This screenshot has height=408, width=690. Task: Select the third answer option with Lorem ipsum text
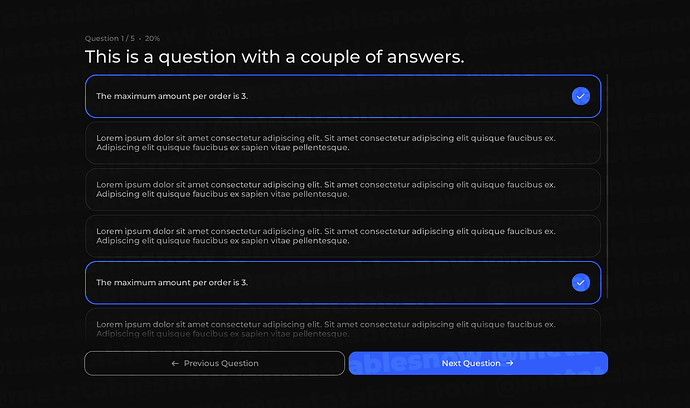pos(343,189)
